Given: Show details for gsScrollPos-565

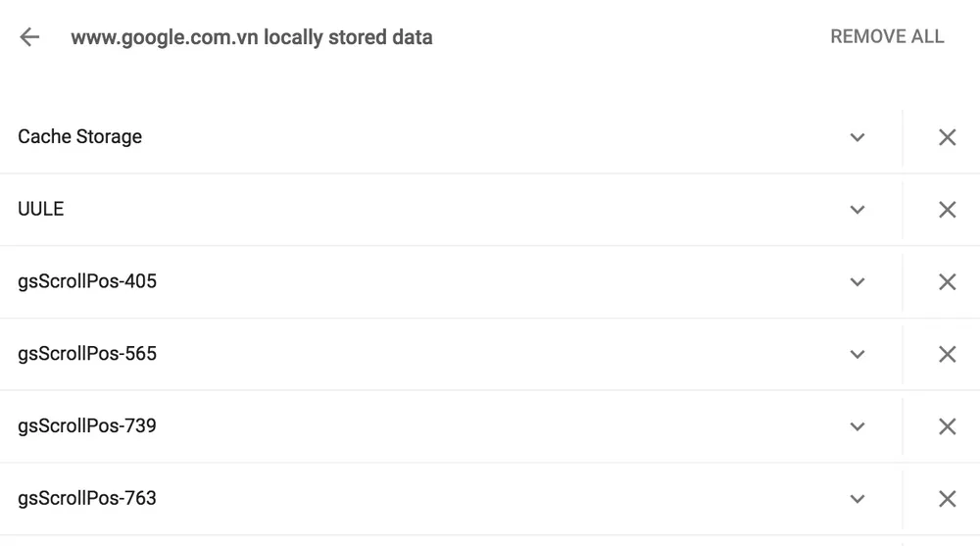Looking at the screenshot, I should [x=857, y=354].
